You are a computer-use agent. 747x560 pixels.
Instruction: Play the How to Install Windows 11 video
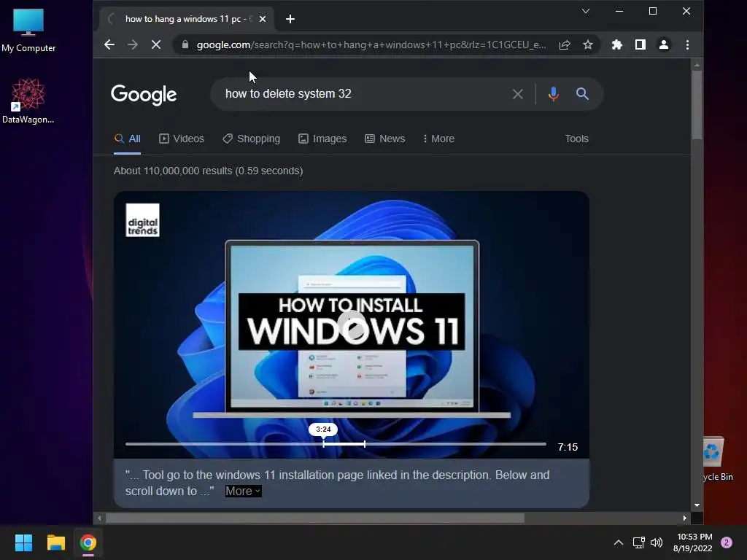[352, 326]
